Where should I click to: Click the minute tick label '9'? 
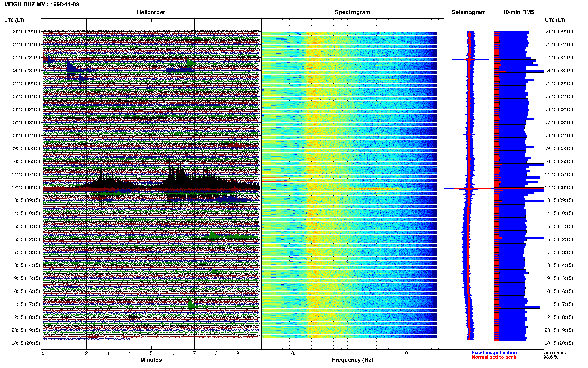[238, 353]
